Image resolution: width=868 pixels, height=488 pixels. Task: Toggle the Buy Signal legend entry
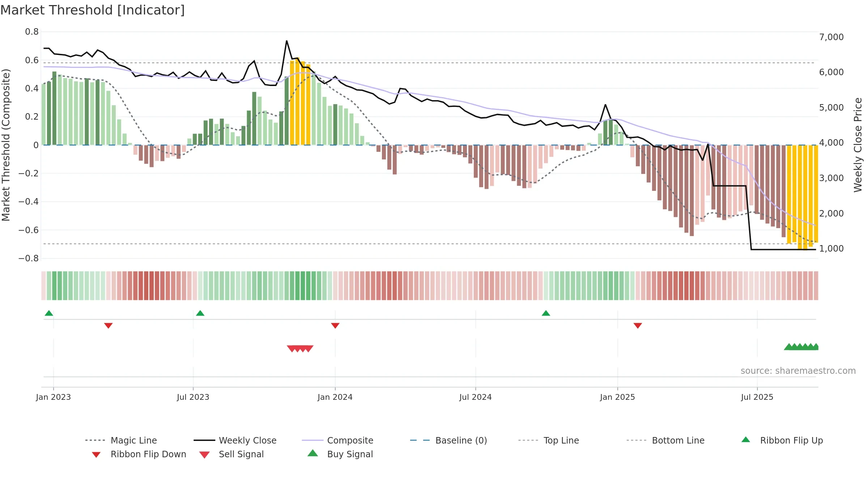click(340, 454)
